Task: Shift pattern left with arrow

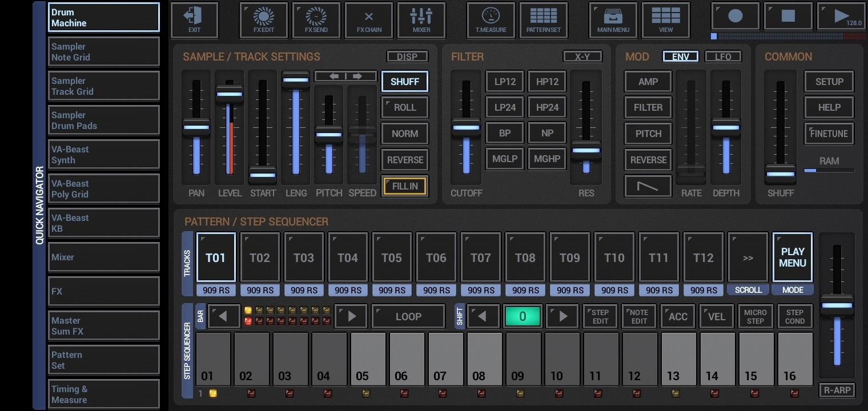Action: pos(483,316)
